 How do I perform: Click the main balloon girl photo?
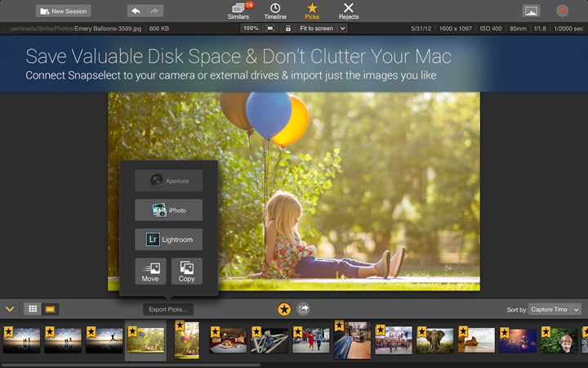[294, 191]
